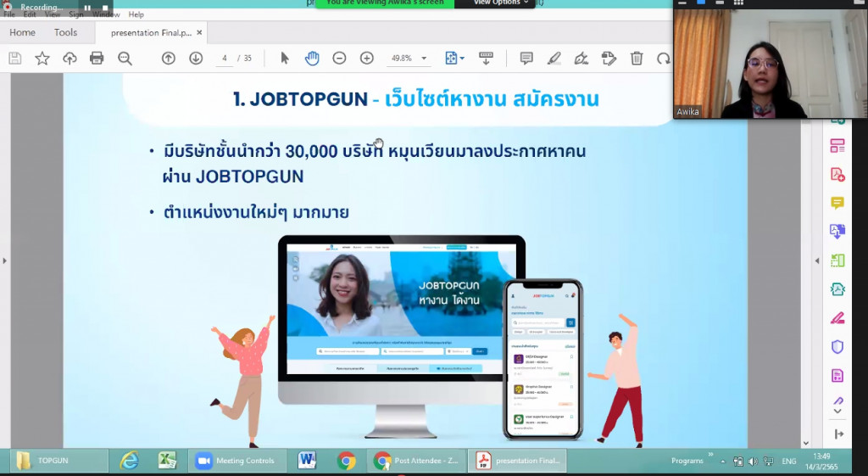Add a sticky note comment
Screen dimensions: 868x476
click(x=526, y=58)
